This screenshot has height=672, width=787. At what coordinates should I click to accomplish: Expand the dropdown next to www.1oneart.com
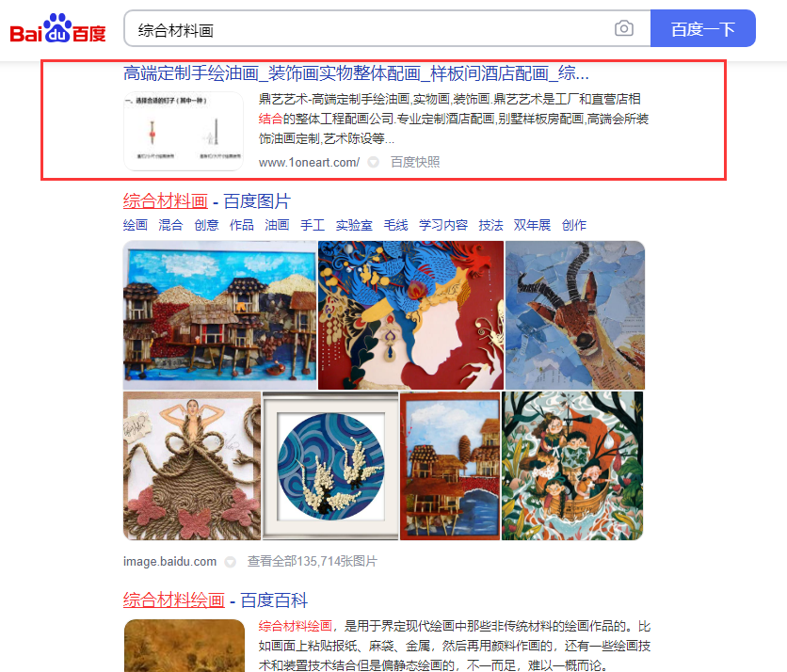coord(373,162)
